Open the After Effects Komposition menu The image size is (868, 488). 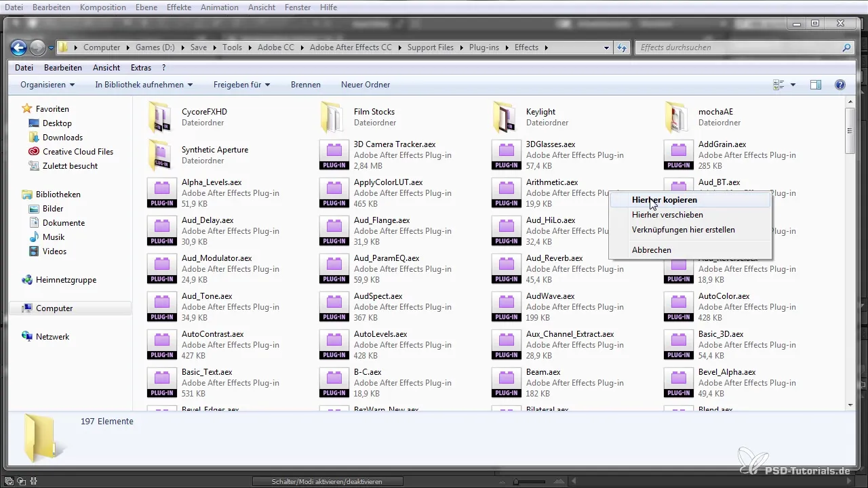103,7
